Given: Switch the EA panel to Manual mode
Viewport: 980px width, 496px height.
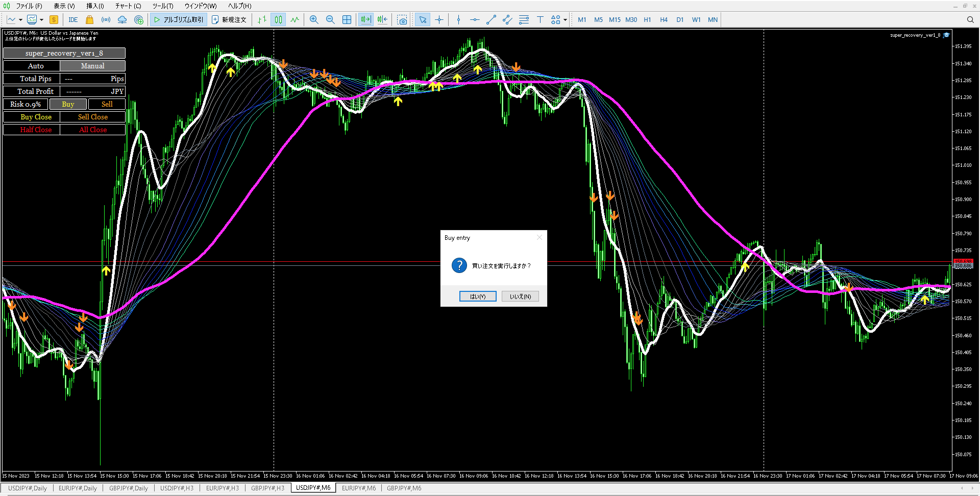Looking at the screenshot, I should tap(92, 66).
